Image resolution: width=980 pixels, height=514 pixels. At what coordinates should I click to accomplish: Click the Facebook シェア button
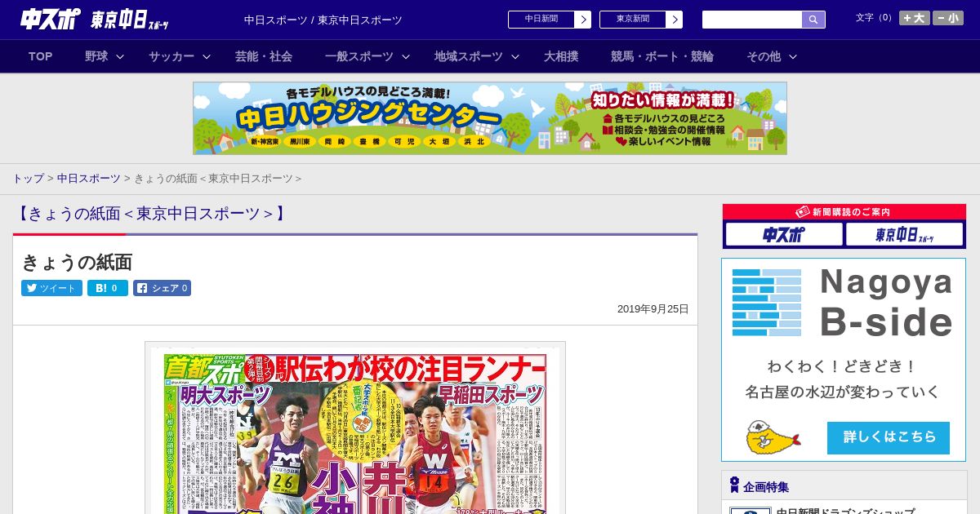(x=162, y=288)
